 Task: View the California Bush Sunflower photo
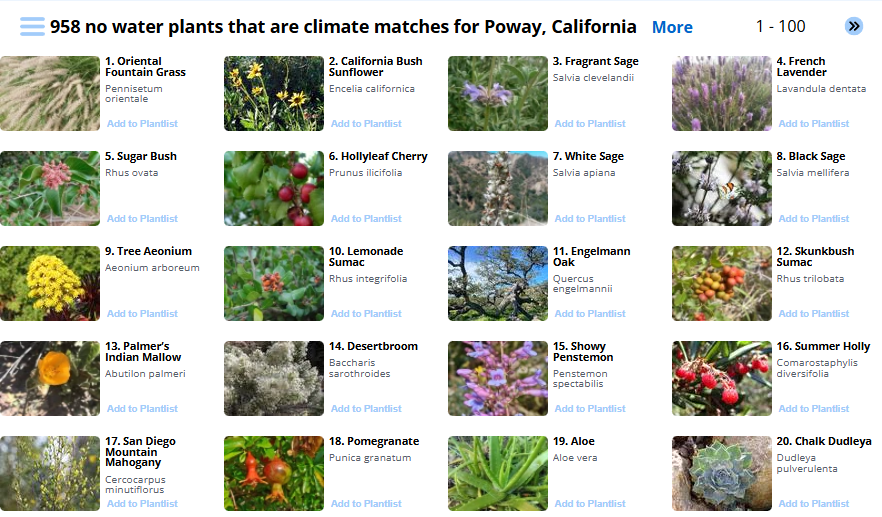pos(274,93)
